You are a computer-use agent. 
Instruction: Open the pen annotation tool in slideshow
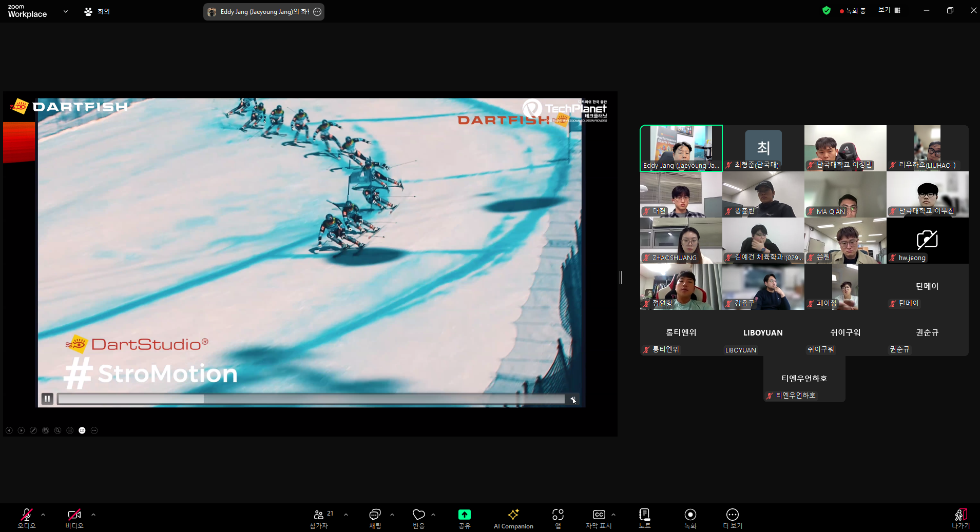click(x=33, y=430)
